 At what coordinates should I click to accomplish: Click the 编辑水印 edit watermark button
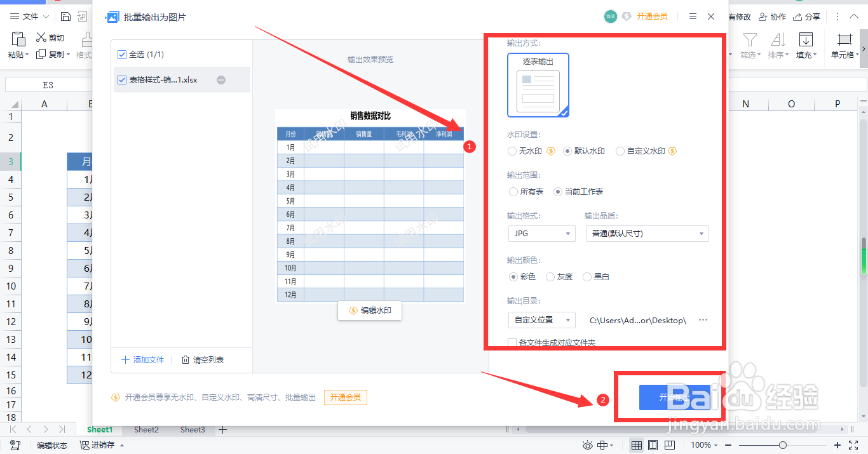click(370, 310)
